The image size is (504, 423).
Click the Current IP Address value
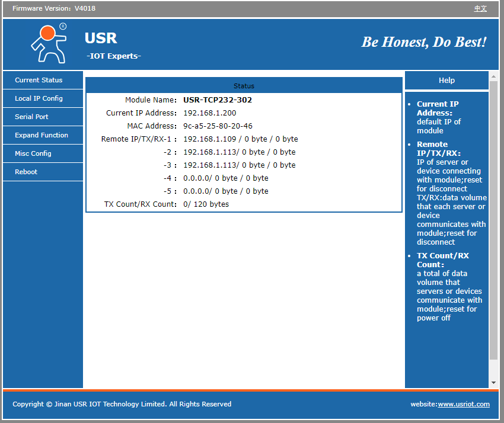pyautogui.click(x=210, y=113)
